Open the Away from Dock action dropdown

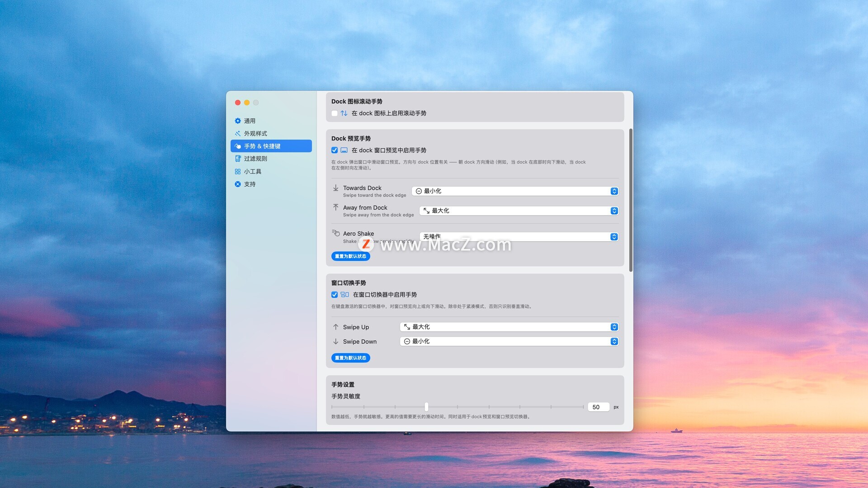tap(519, 211)
